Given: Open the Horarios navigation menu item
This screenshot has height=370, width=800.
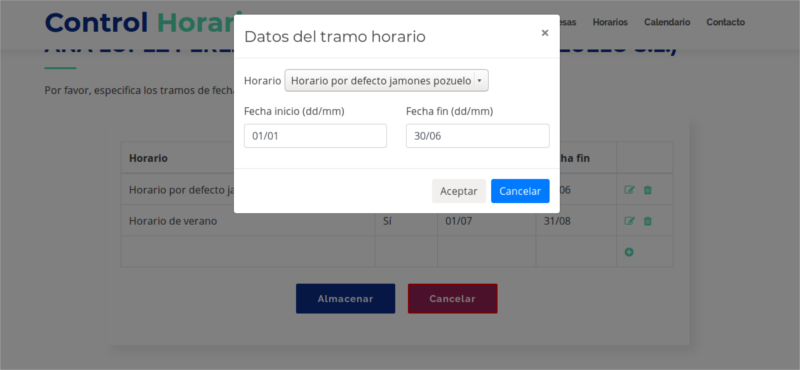Looking at the screenshot, I should point(610,22).
